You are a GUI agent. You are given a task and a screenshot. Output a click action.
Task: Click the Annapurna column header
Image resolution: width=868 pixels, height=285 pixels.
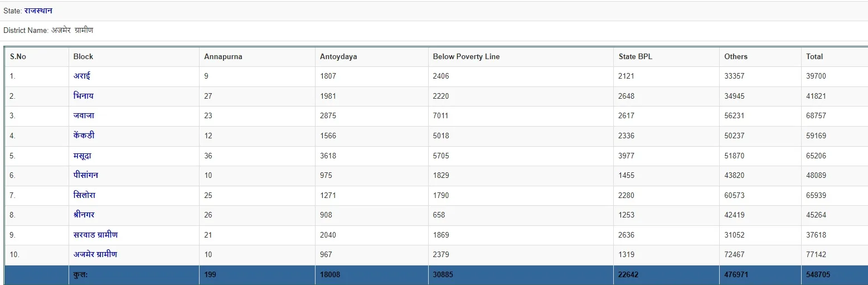223,56
